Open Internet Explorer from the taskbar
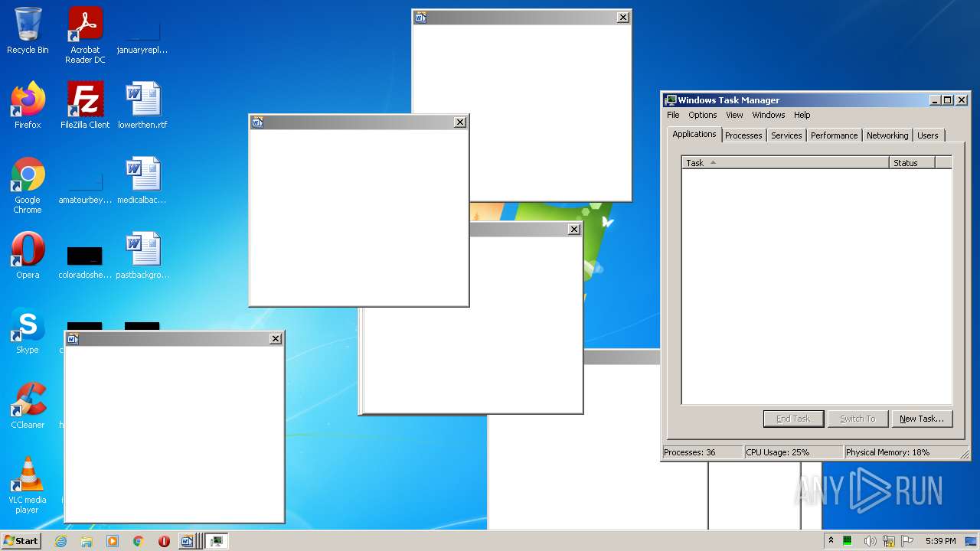Viewport: 980px width, 551px height. coord(61,541)
